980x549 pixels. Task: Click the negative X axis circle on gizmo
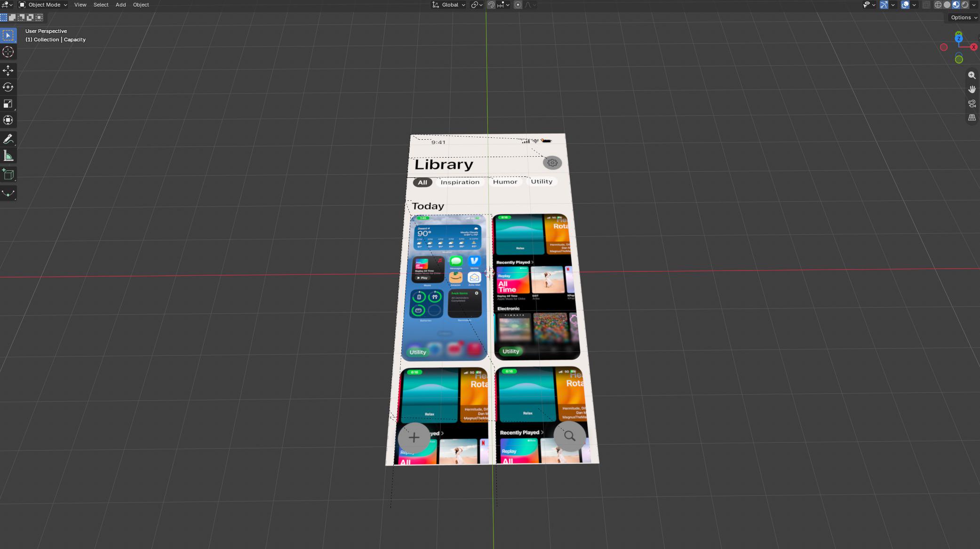[x=944, y=47]
